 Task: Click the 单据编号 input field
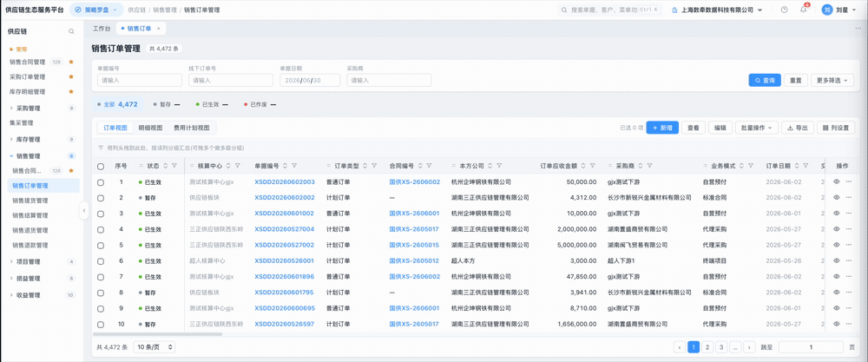[x=140, y=80]
